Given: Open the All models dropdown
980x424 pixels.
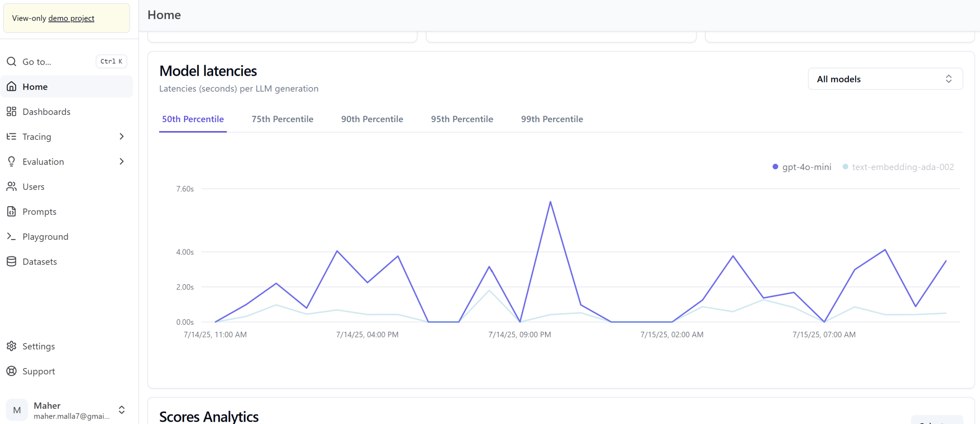Looking at the screenshot, I should coord(885,79).
